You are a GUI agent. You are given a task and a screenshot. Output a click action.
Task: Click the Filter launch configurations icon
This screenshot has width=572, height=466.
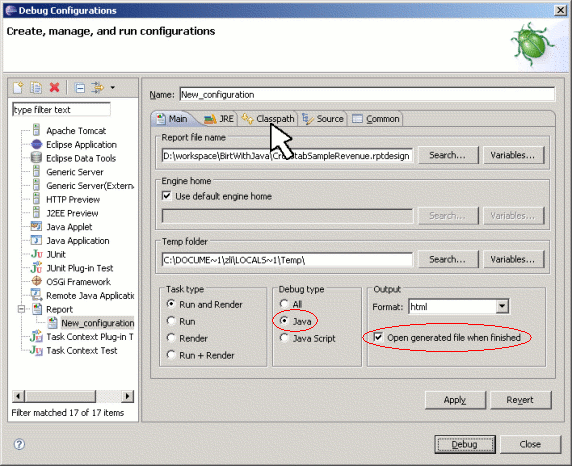click(97, 88)
